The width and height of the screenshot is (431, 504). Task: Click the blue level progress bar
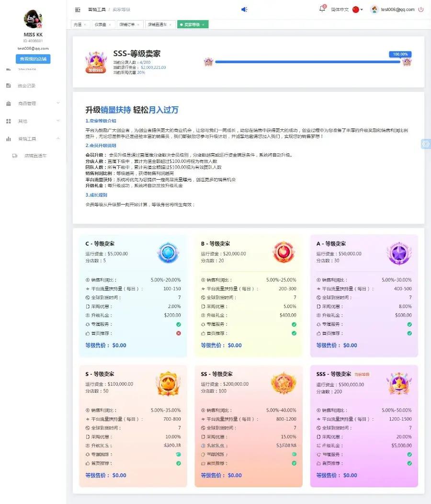tap(307, 62)
